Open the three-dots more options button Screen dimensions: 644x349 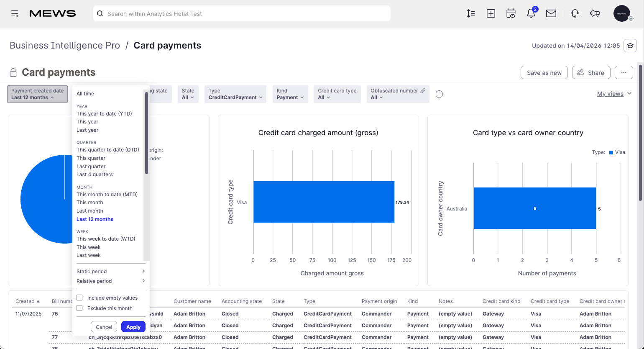tap(624, 72)
